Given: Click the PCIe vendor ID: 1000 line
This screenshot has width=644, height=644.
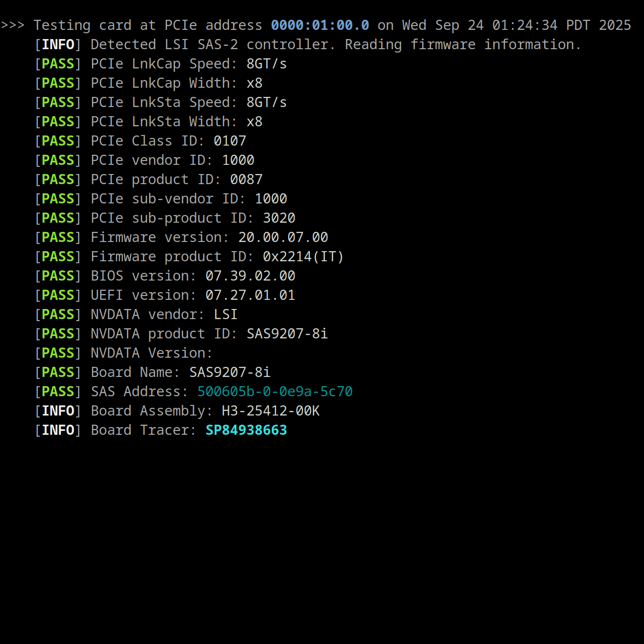Looking at the screenshot, I should (145, 160).
